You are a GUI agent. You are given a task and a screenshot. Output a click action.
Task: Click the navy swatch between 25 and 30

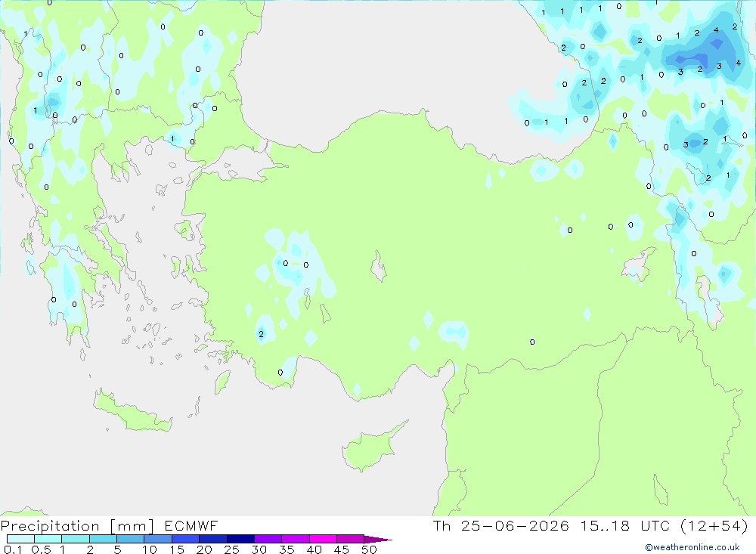[x=240, y=539]
